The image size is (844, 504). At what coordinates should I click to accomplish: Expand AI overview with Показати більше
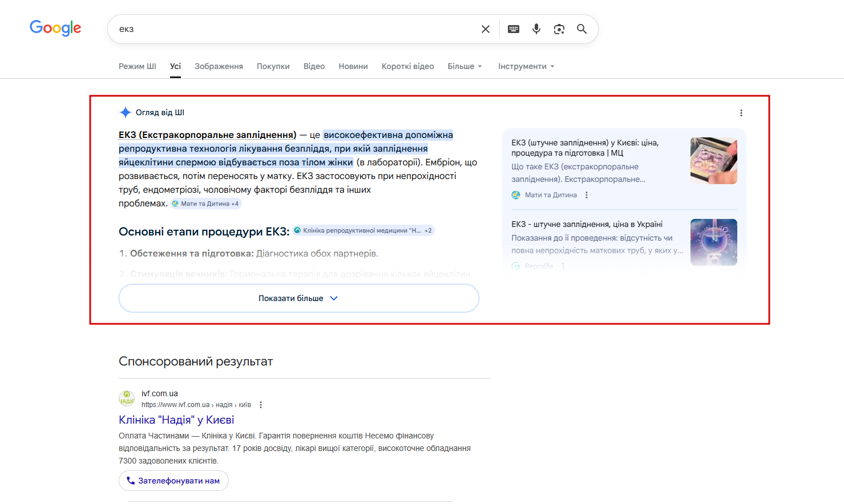[x=299, y=298]
